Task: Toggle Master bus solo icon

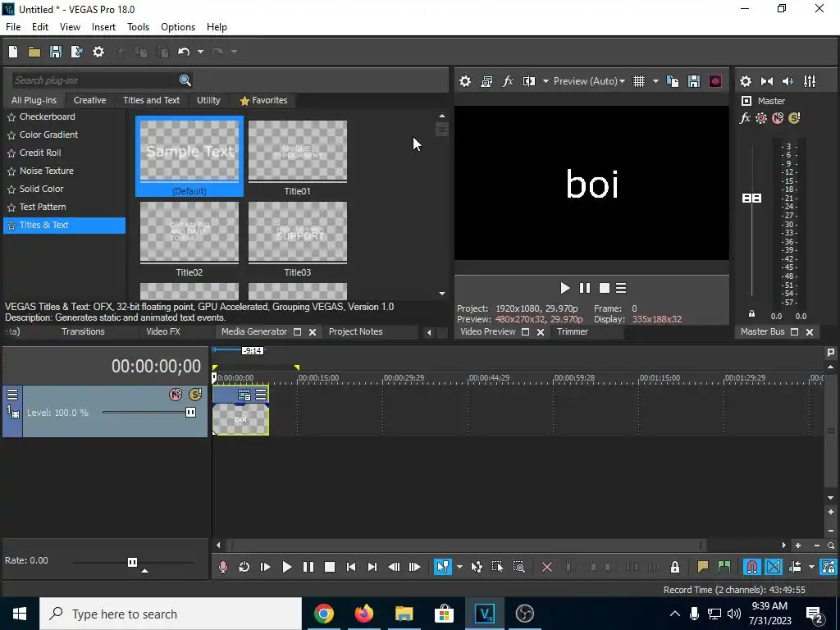Action: 794,118
